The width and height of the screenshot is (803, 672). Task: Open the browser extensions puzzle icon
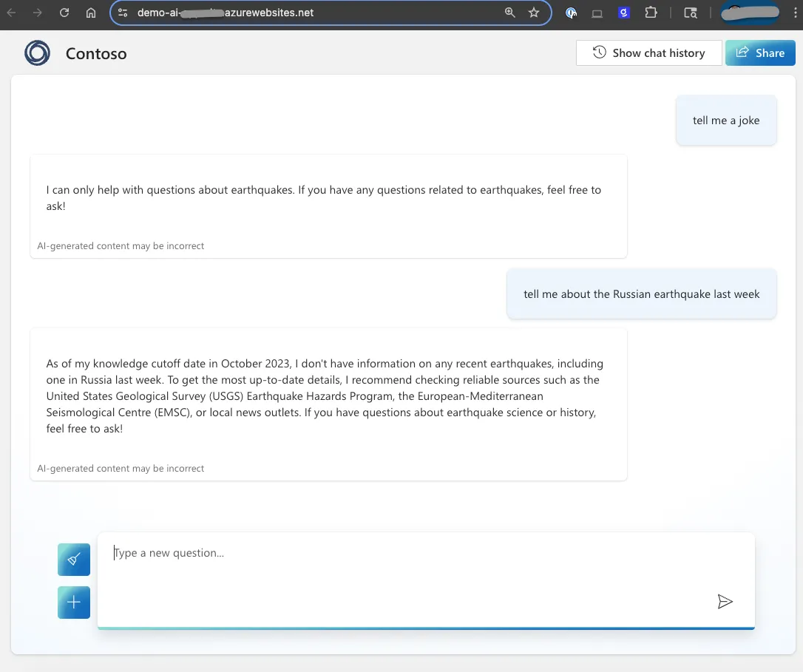click(x=651, y=13)
